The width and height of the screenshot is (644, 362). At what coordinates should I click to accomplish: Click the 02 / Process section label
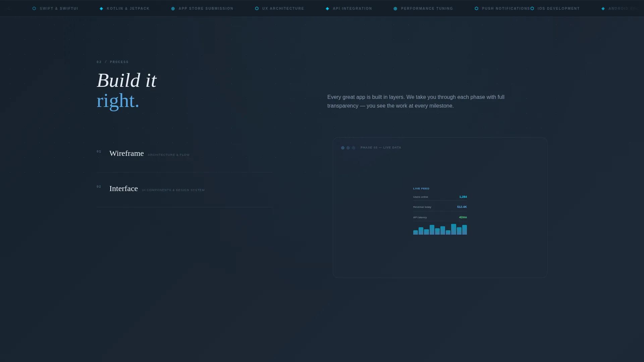coord(113,62)
